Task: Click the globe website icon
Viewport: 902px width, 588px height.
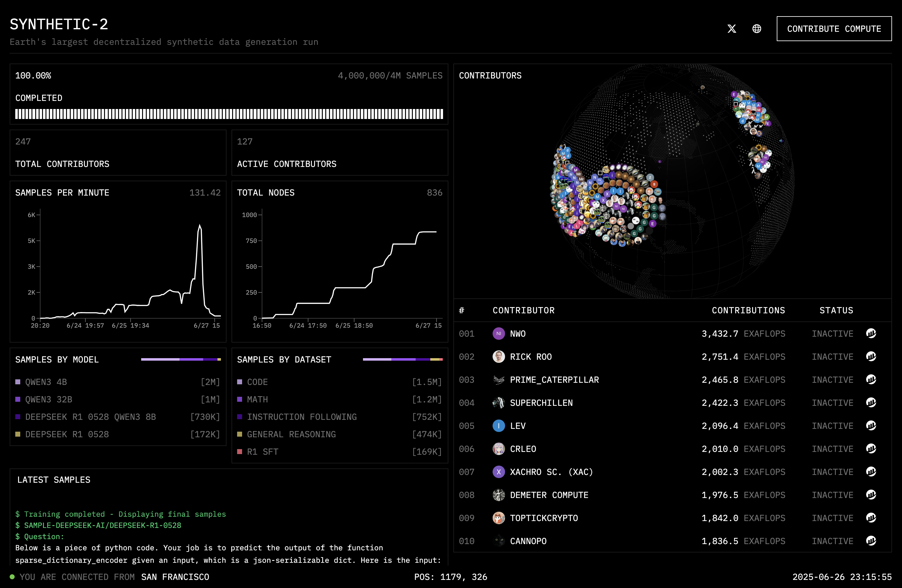Action: point(756,29)
